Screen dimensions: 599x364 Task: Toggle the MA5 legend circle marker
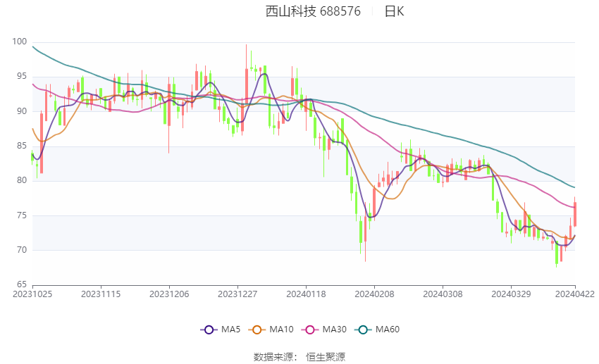pyautogui.click(x=209, y=330)
